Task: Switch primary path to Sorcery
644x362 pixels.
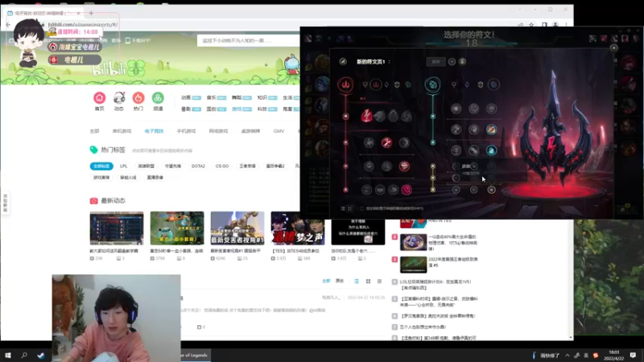Action: 386,84
